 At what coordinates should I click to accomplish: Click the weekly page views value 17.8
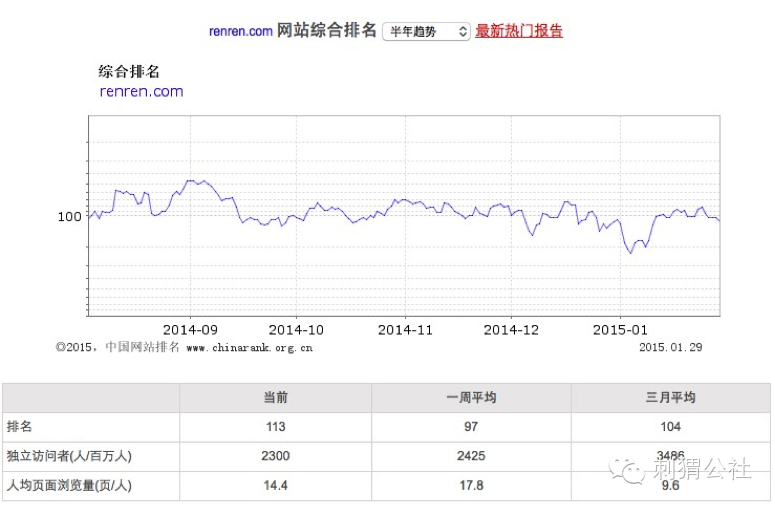click(471, 485)
